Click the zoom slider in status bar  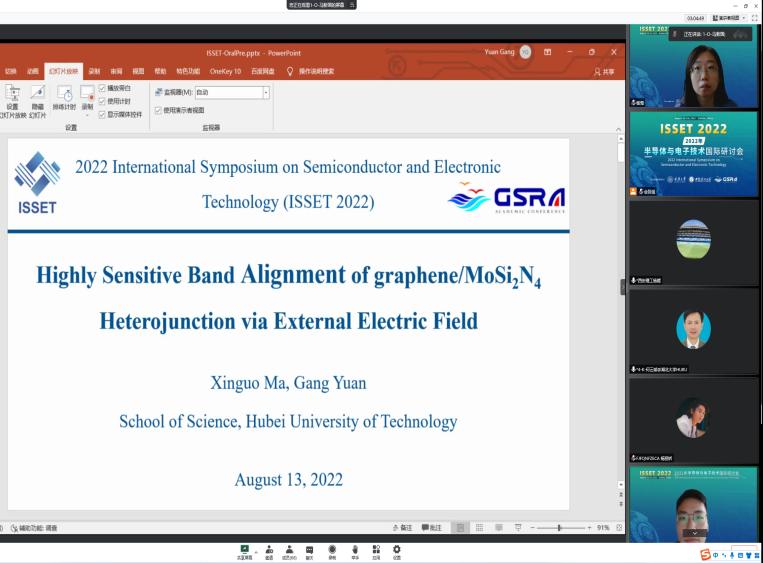(x=559, y=527)
